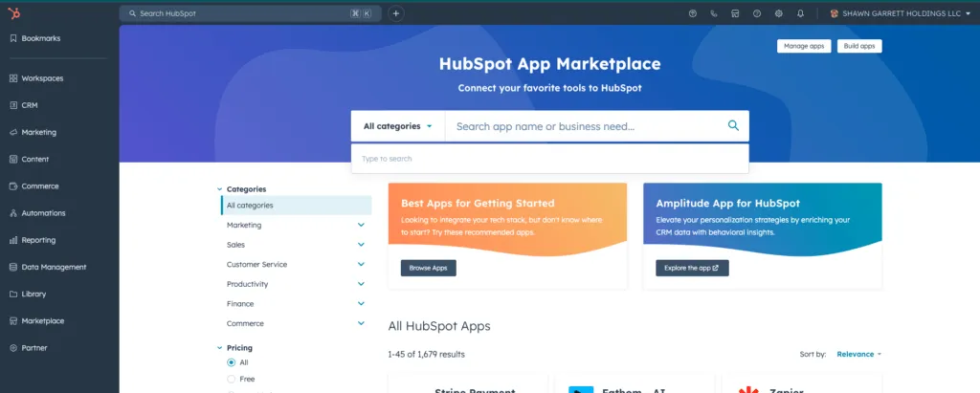
Task: Click the All HubSpot Apps heading
Action: click(x=439, y=326)
